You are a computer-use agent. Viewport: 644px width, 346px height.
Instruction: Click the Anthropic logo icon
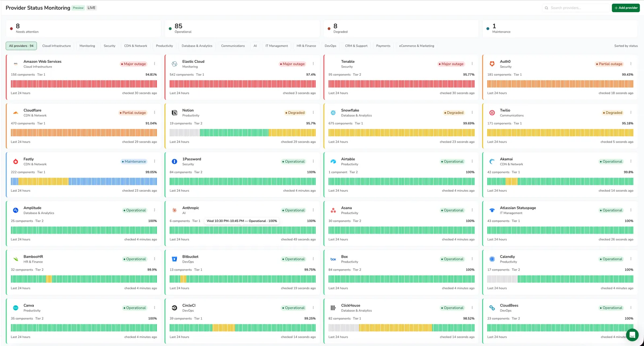click(x=174, y=210)
